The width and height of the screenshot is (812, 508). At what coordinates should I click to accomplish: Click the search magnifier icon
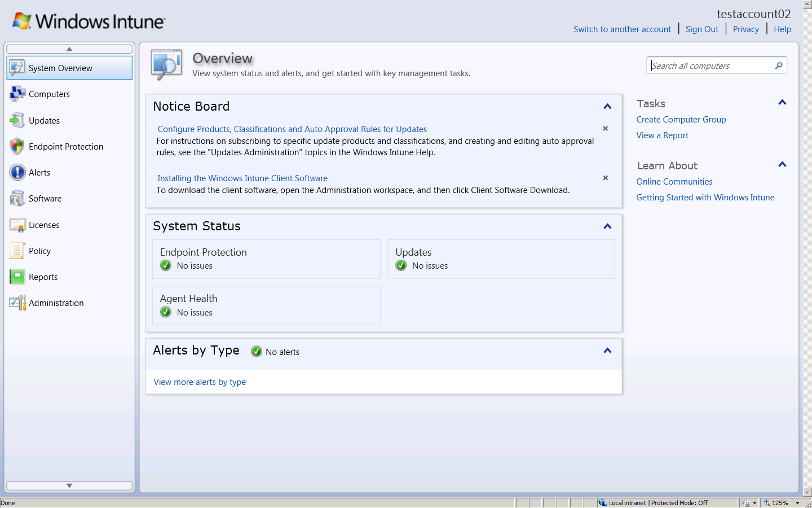click(779, 65)
